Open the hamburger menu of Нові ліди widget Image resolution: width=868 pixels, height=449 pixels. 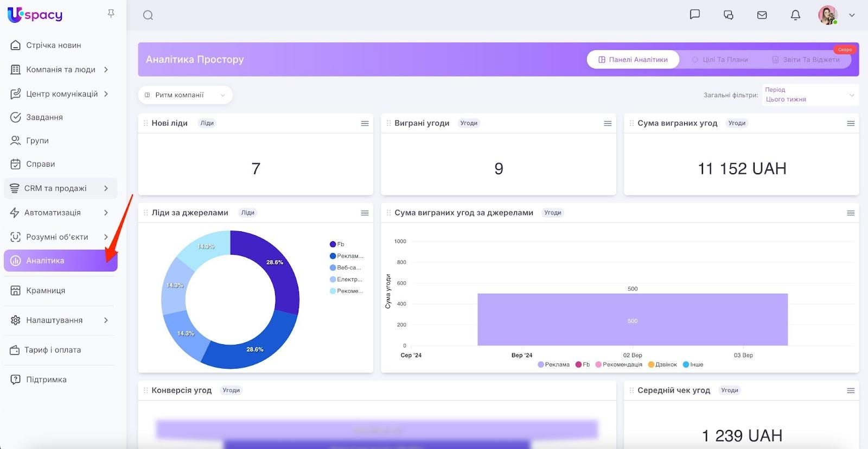[365, 124]
